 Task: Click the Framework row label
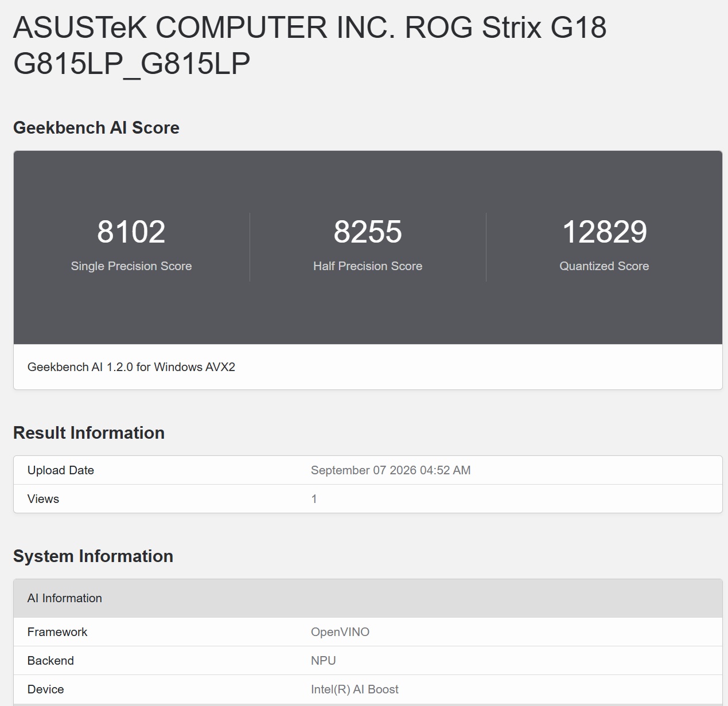point(57,632)
